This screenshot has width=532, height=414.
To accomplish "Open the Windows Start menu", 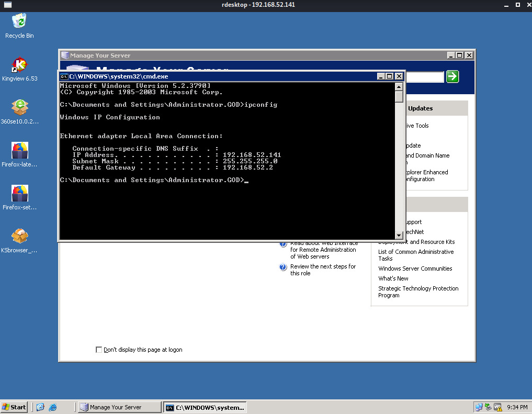I will click(15, 407).
